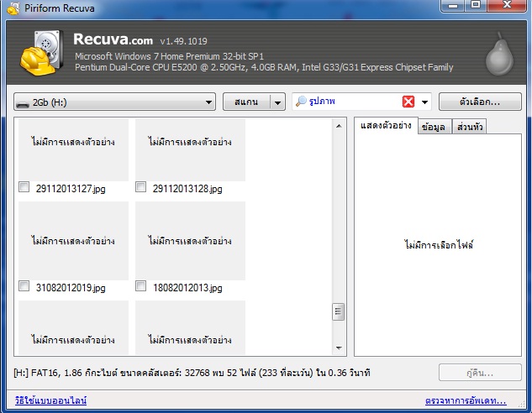The height and width of the screenshot is (413, 532).
Task: Click the Recuva title bar app icon
Action: tap(13, 8)
